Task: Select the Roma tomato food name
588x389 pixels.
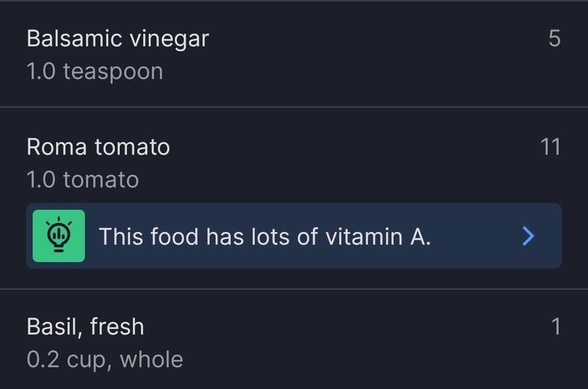Action: (x=98, y=147)
